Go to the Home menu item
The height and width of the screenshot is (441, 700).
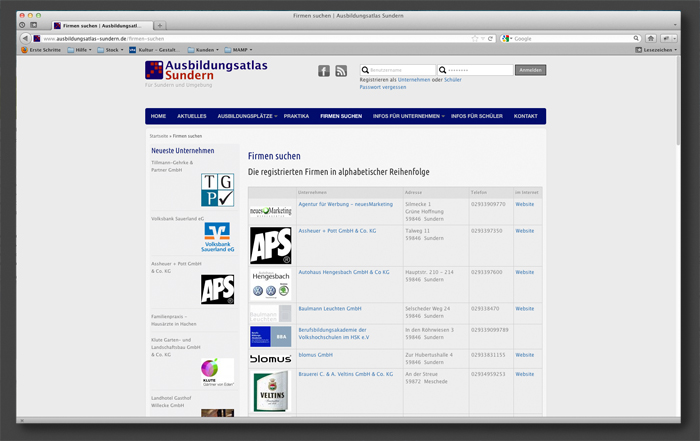tap(158, 116)
